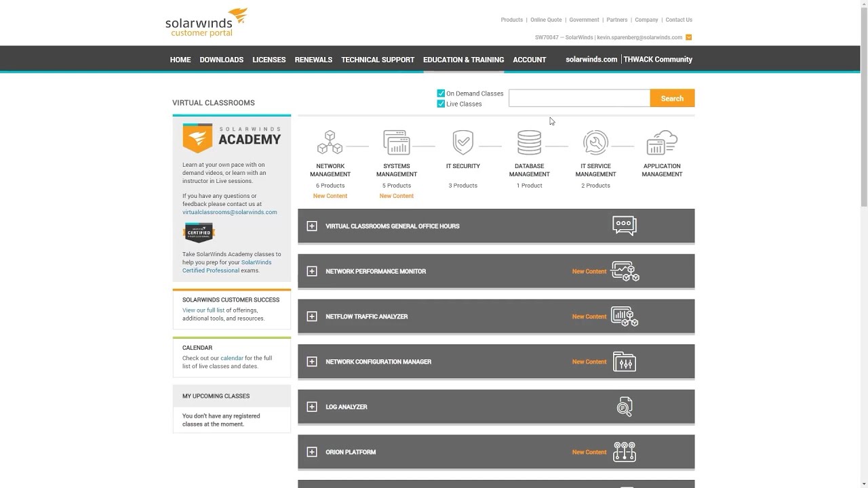Image resolution: width=868 pixels, height=488 pixels.
Task: Open the virtualclassrooms@solarwinds.com email link
Action: pos(229,212)
